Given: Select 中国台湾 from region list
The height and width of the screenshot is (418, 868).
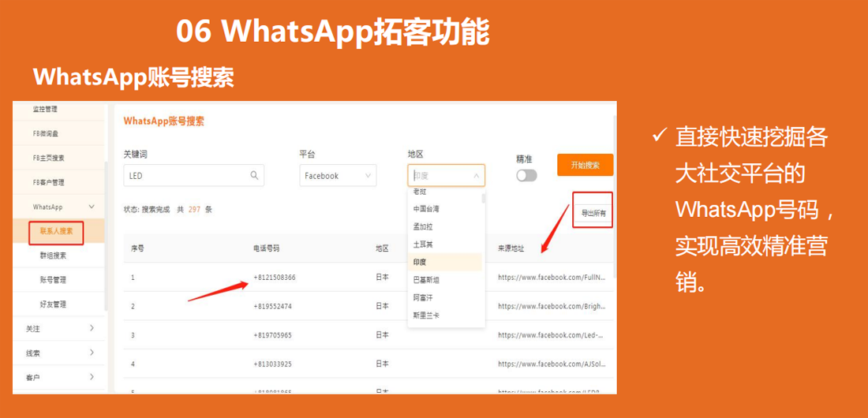Looking at the screenshot, I should [426, 209].
